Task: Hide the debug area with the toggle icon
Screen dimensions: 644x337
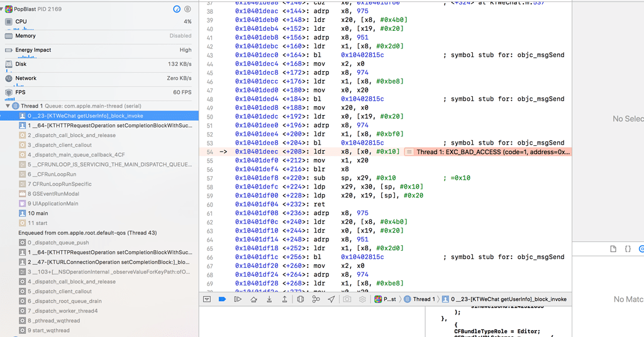Action: click(207, 299)
